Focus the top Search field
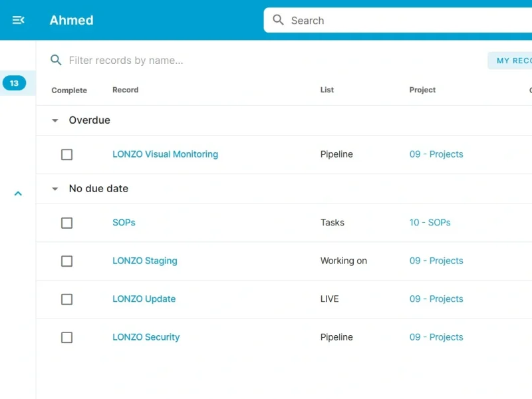Viewport: 532px width, 399px height. [398, 21]
